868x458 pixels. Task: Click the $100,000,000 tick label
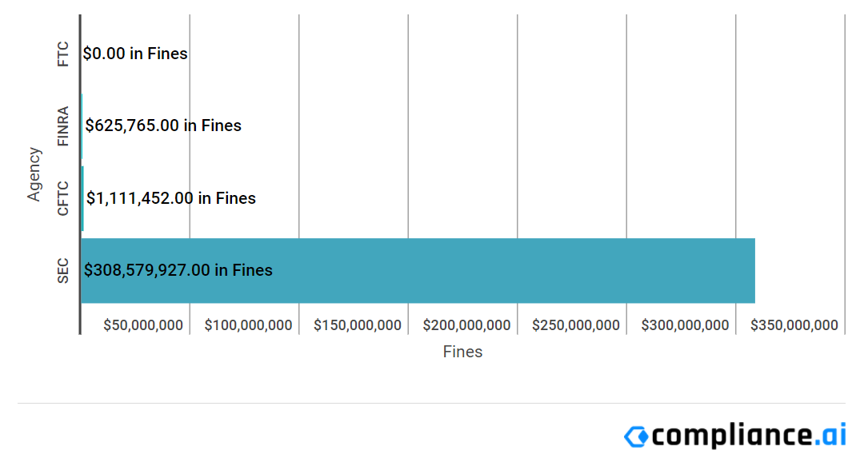(x=249, y=325)
